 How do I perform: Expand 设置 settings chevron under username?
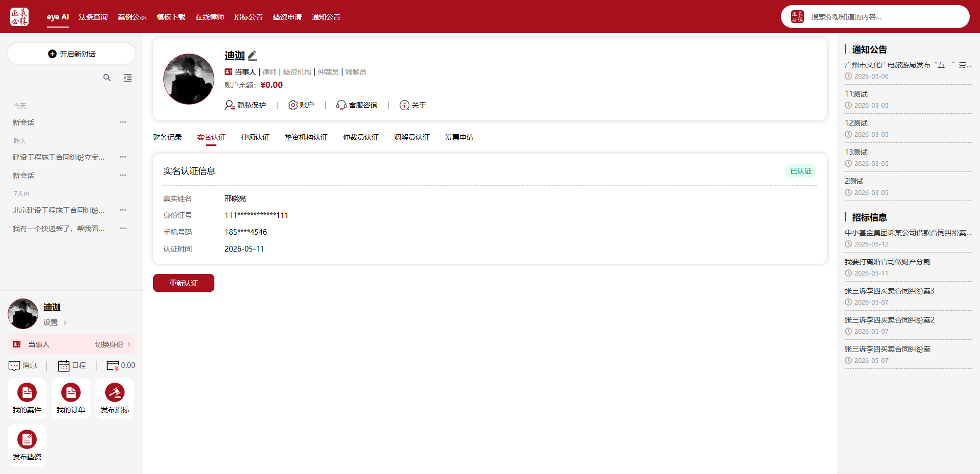point(56,322)
